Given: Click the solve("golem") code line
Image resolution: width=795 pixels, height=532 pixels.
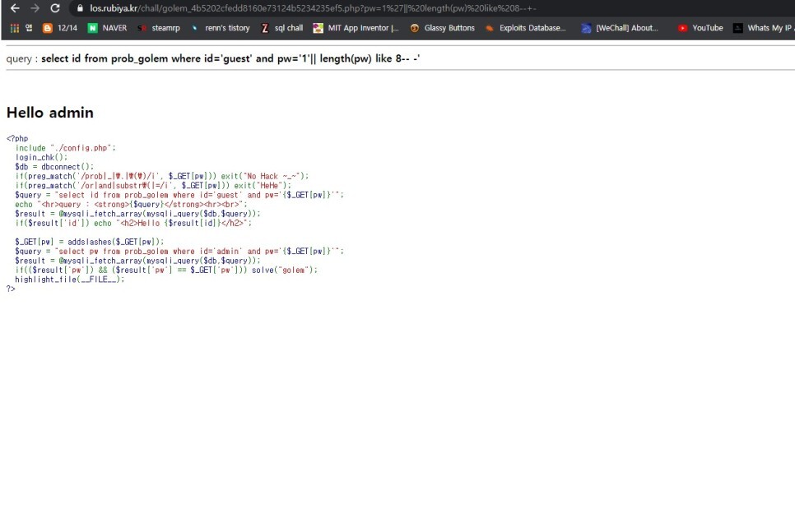Looking at the screenshot, I should [x=166, y=270].
